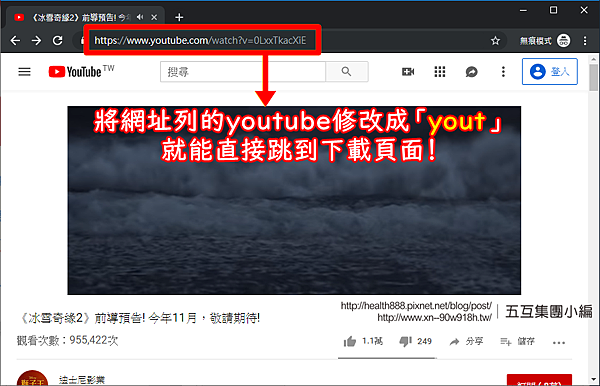Click the 分享 share button
This screenshot has height=386, width=600.
(466, 341)
